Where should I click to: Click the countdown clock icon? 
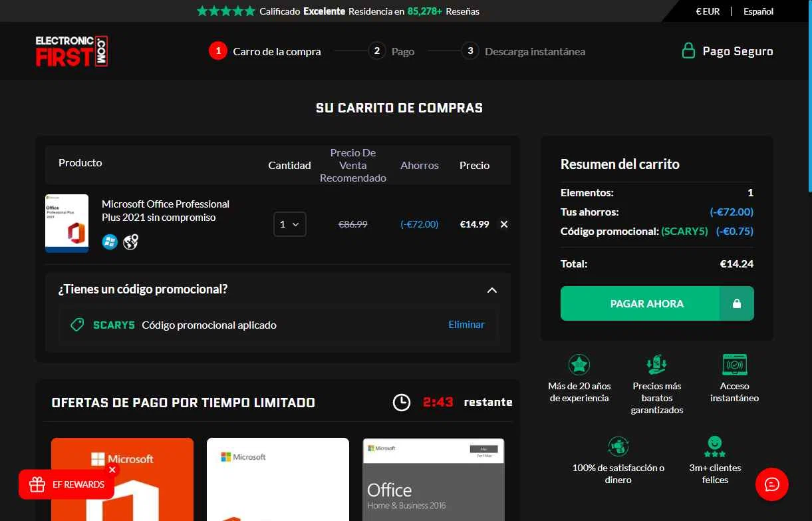click(x=402, y=402)
